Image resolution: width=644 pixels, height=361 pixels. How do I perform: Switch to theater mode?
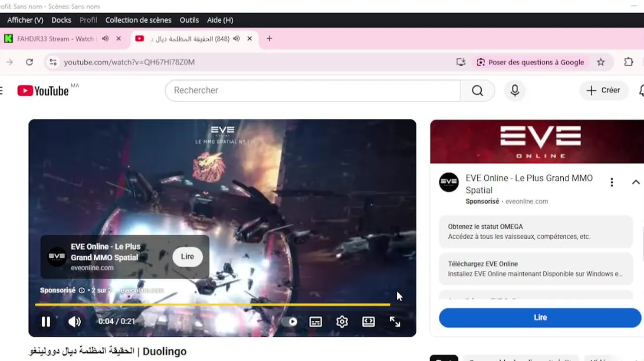[x=369, y=322]
